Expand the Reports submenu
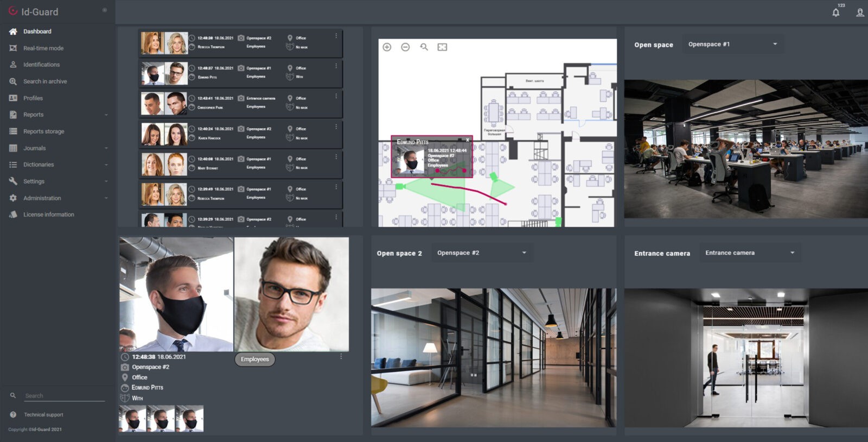Viewport: 868px width, 442px height. tap(106, 115)
